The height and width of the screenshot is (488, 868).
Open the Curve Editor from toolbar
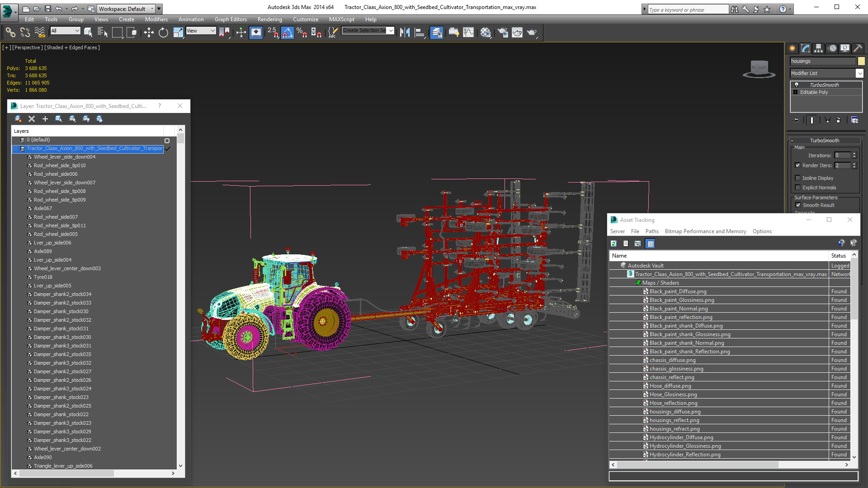tap(469, 32)
